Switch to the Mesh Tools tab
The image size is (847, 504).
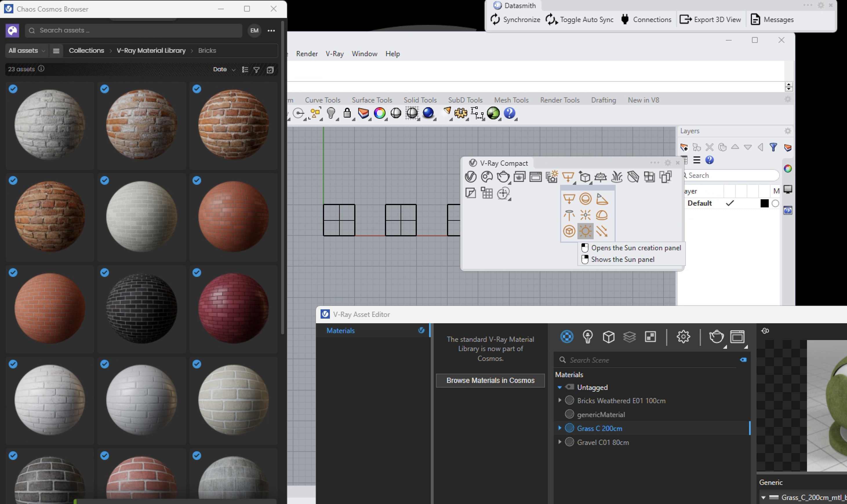(511, 100)
